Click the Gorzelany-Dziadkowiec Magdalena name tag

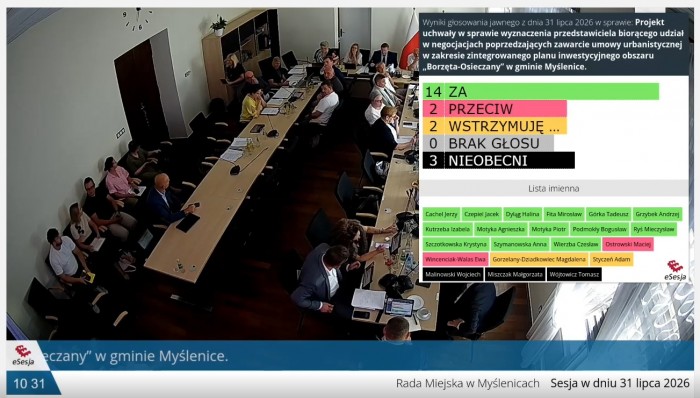(x=539, y=259)
